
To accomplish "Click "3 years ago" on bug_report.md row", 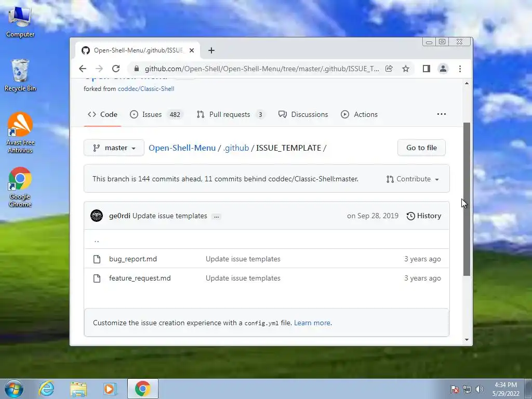I will tap(422, 259).
